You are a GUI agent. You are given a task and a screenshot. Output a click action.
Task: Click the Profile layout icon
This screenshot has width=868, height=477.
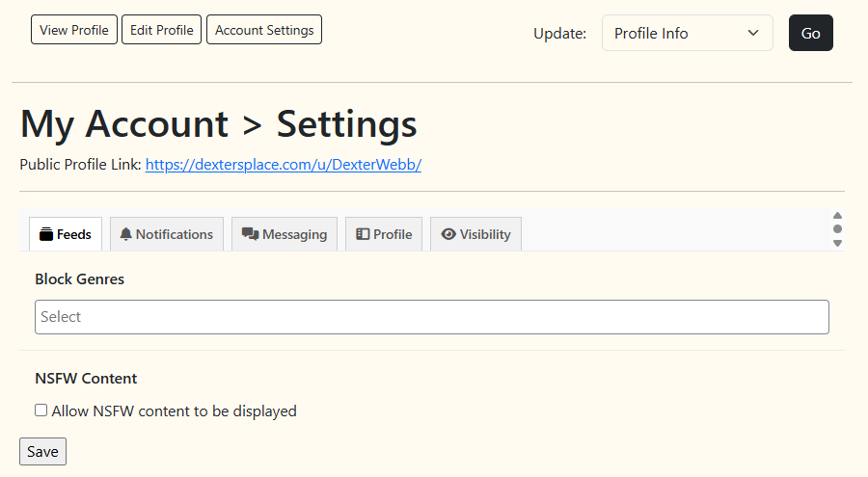tap(363, 234)
